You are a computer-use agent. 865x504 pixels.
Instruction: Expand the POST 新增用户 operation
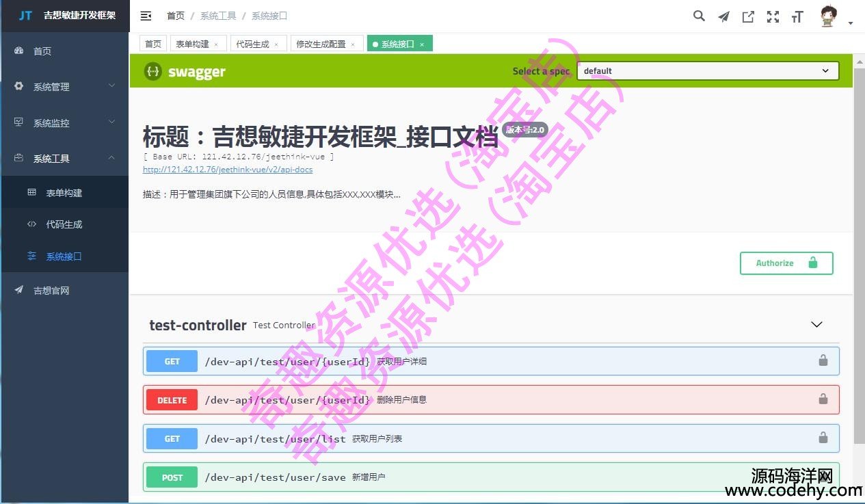[491, 477]
